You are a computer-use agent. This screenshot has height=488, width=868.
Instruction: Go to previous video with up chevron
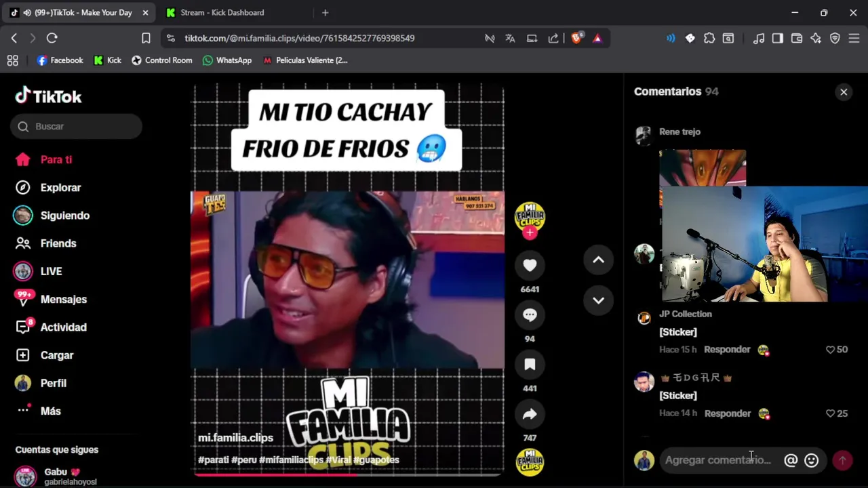[x=598, y=260]
